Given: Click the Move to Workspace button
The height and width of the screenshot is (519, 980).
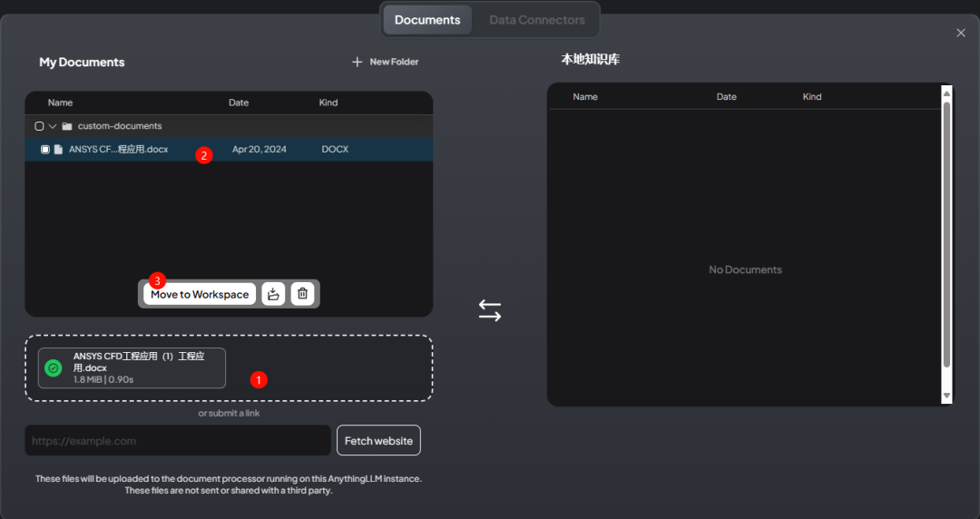Looking at the screenshot, I should 200,294.
